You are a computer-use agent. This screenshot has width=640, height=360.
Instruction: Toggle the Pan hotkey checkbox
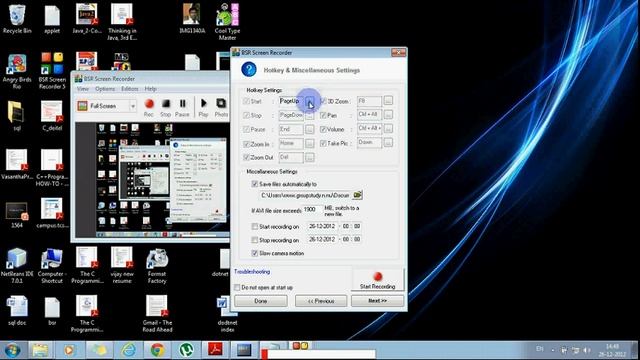point(323,116)
